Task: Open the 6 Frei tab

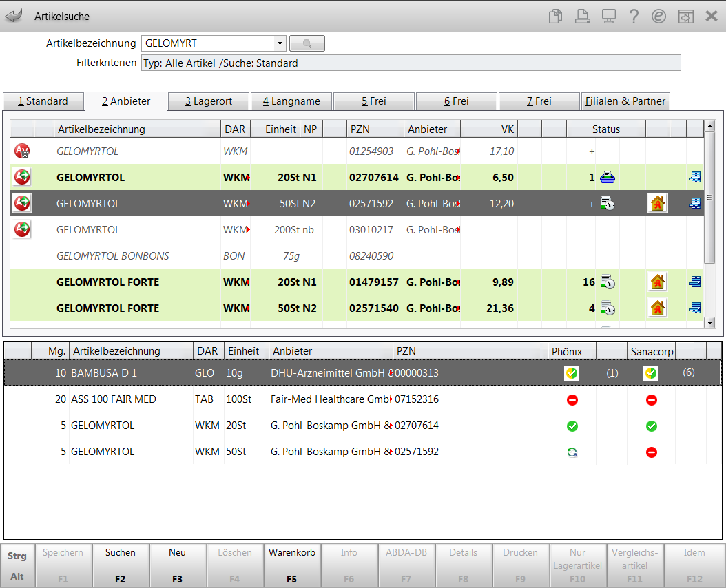Action: click(457, 101)
